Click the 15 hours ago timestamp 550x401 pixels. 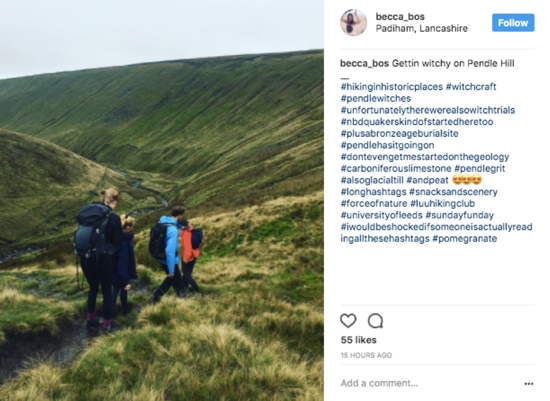click(x=366, y=355)
